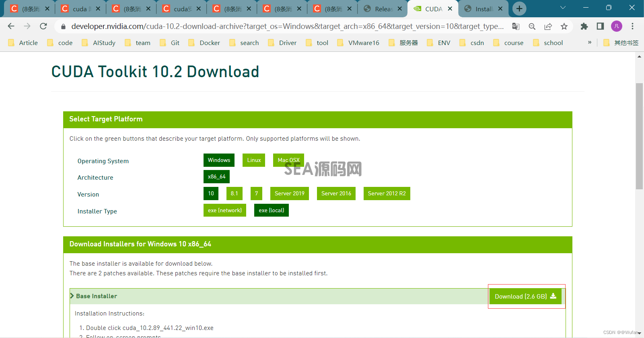
Task: Select Mac OSX operating system
Action: click(288, 160)
